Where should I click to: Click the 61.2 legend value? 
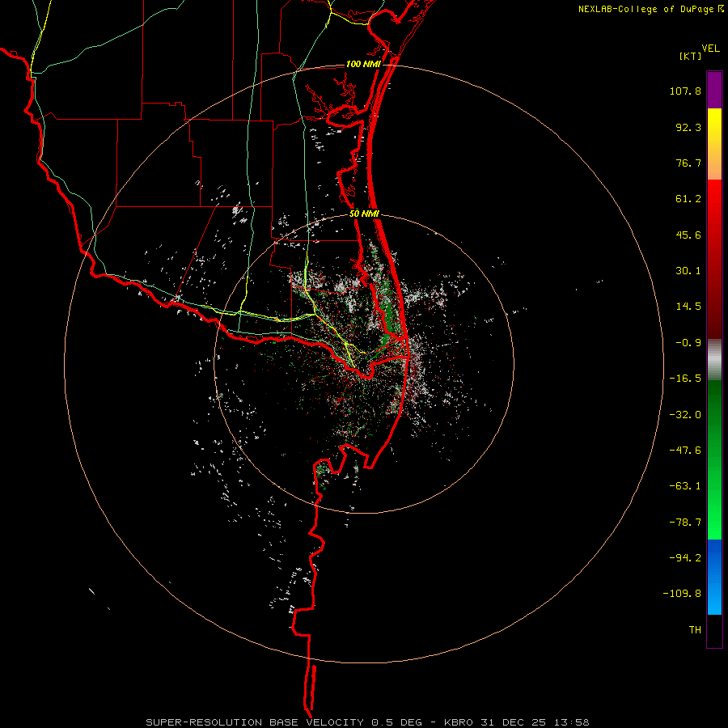(688, 199)
